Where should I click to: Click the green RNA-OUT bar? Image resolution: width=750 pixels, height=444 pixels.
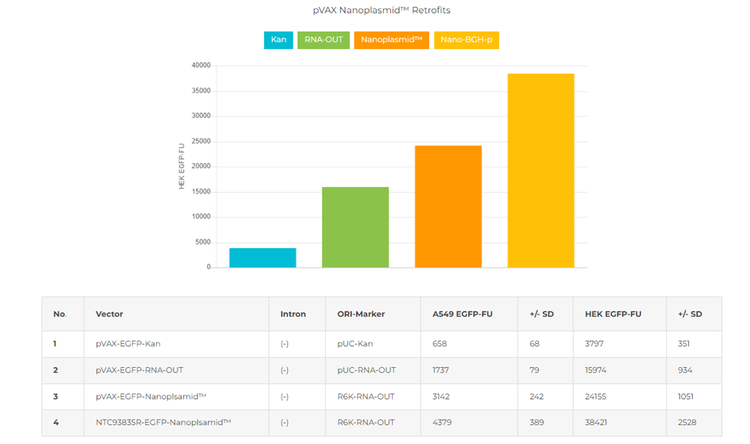(355, 227)
